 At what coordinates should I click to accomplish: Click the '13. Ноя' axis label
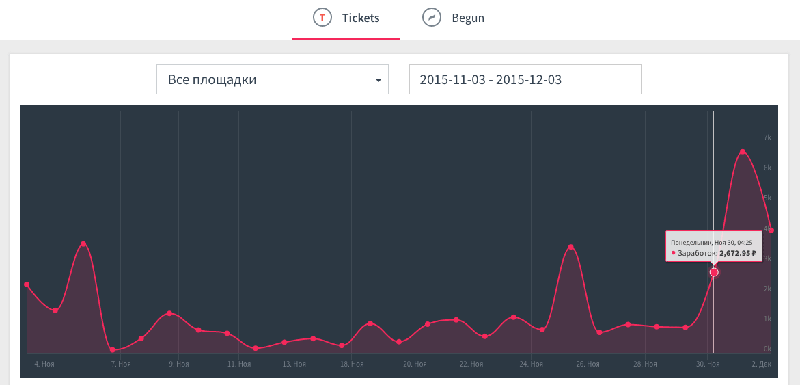click(294, 364)
